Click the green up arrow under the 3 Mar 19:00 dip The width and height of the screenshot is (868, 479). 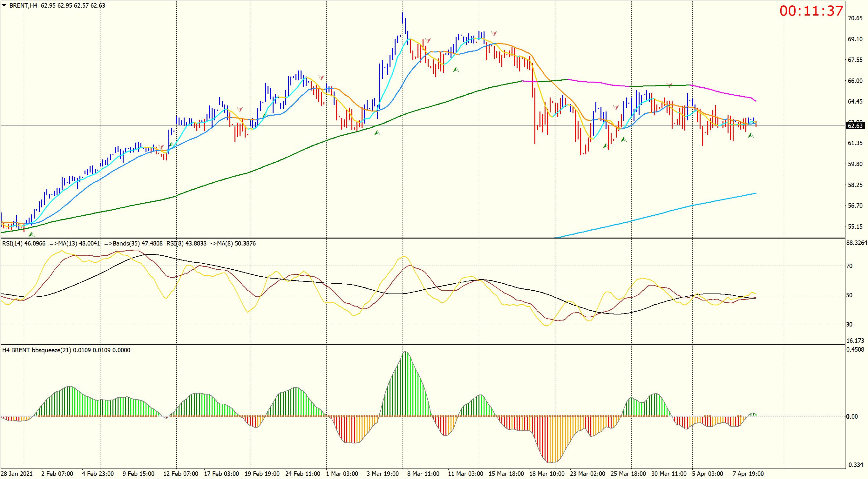point(377,133)
